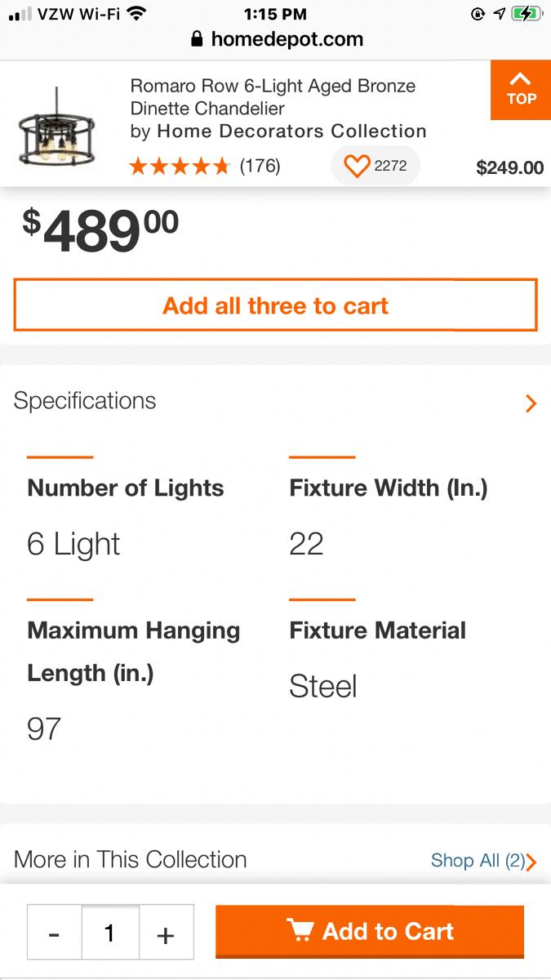Open the (176) reviews count
Viewport: 551px width, 980px height.
260,167
